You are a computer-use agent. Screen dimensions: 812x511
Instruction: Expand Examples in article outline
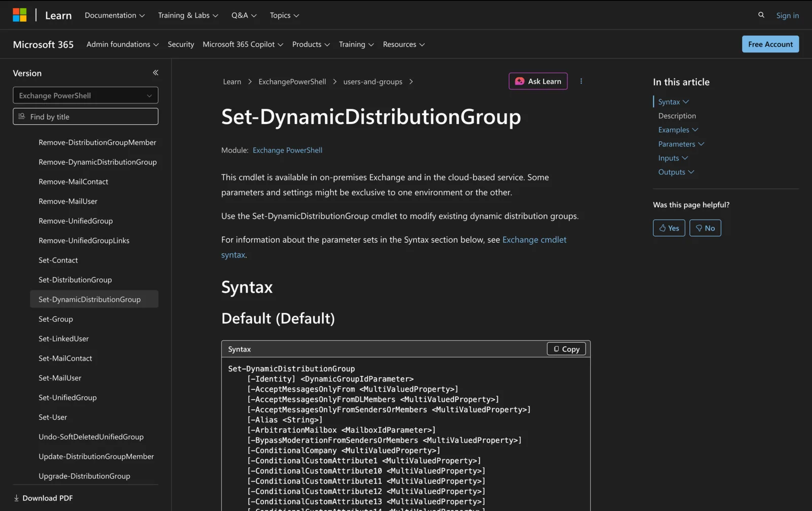tap(678, 130)
